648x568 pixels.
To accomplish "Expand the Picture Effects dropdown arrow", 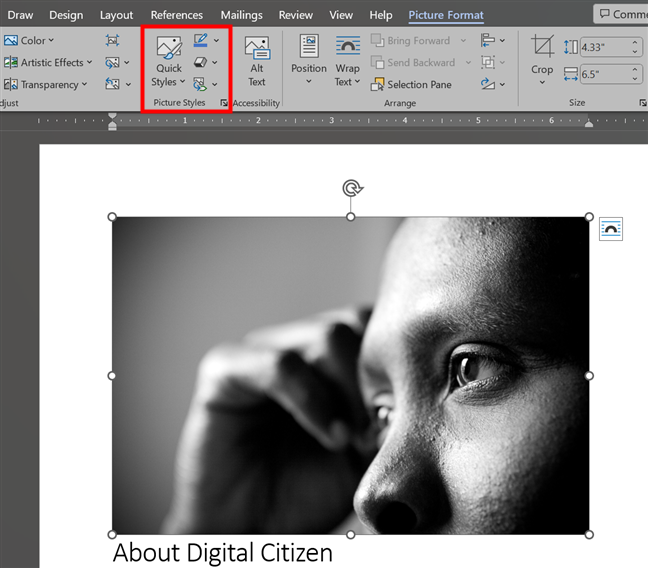I will point(215,62).
